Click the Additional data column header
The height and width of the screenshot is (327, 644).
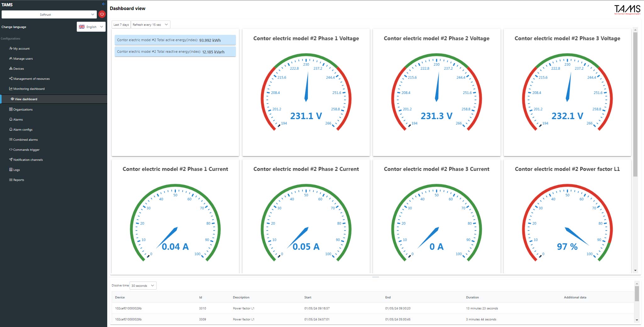tap(575, 297)
